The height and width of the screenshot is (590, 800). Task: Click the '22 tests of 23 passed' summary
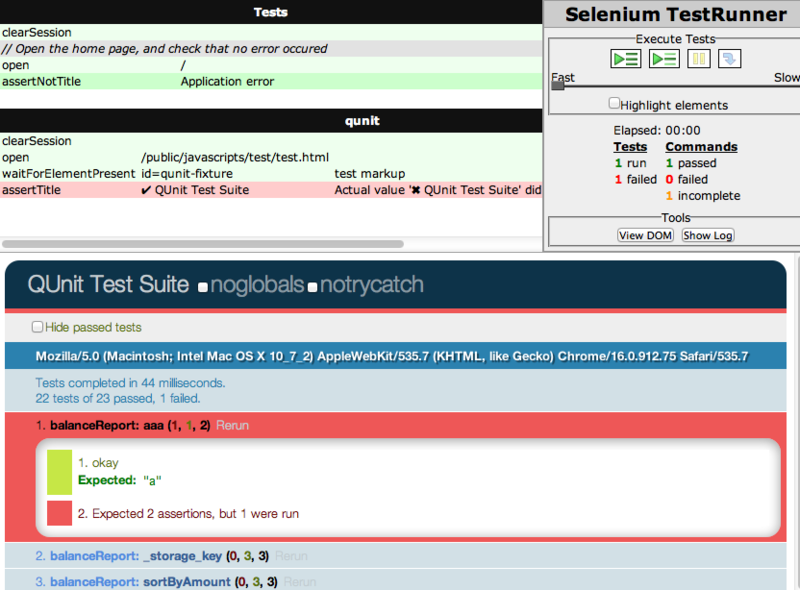(x=118, y=399)
